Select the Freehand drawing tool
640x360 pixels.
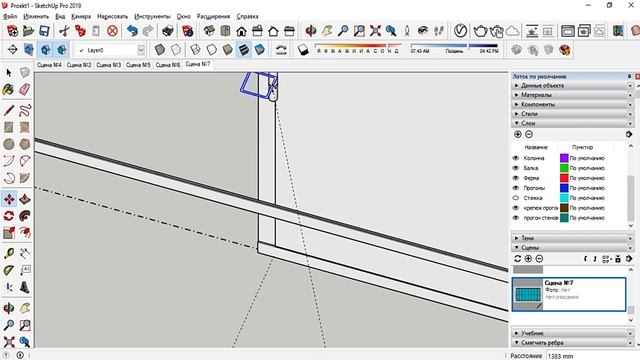[24, 110]
